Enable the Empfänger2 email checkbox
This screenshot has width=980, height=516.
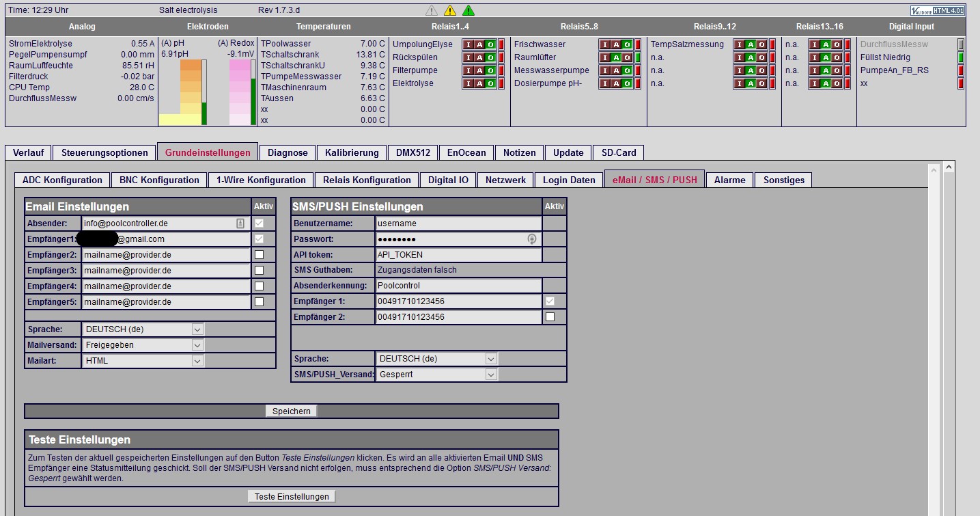pos(259,254)
